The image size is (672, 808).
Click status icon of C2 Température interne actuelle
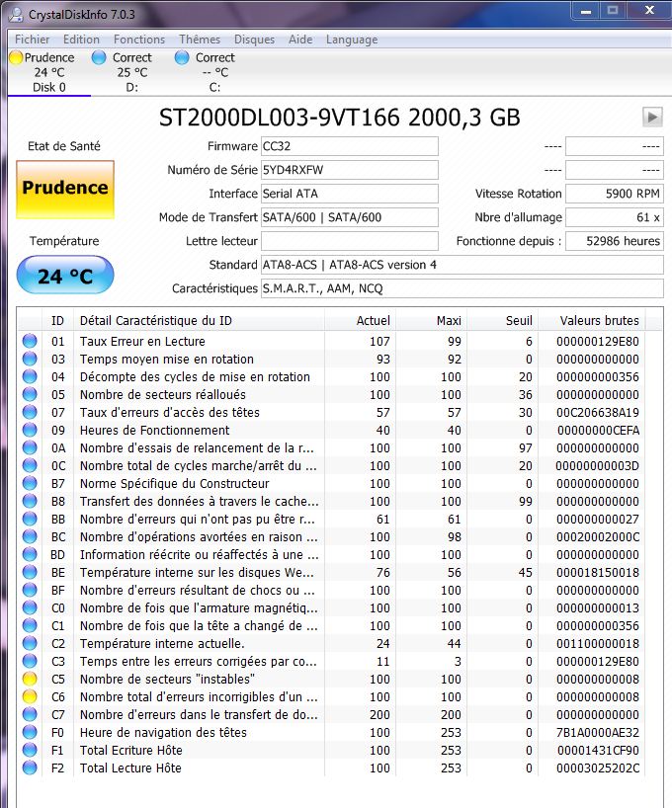pos(30,643)
